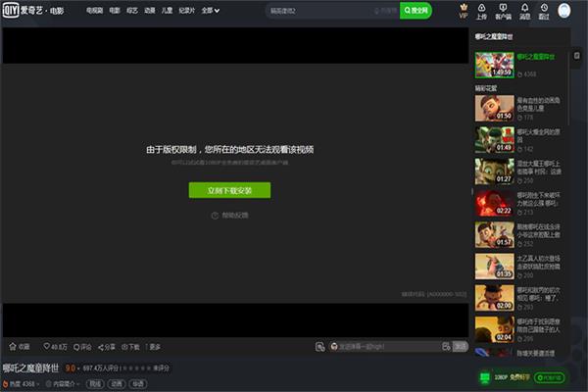Click the 帮助反馈 help link
Image resolution: width=588 pixels, height=392 pixels.
coord(229,215)
